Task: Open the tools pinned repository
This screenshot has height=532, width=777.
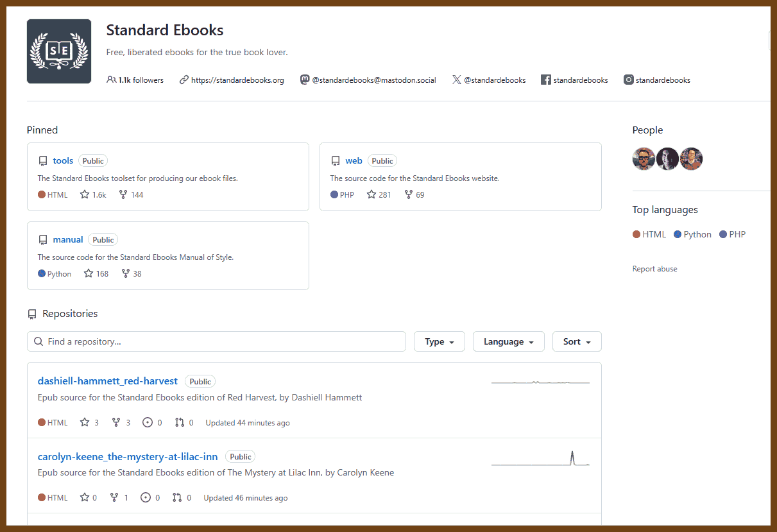Action: [63, 160]
